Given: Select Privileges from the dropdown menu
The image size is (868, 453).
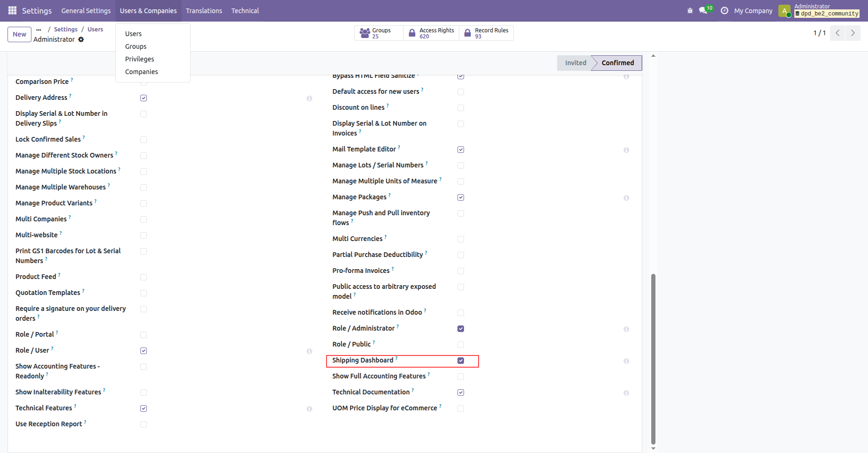Looking at the screenshot, I should click(x=139, y=59).
